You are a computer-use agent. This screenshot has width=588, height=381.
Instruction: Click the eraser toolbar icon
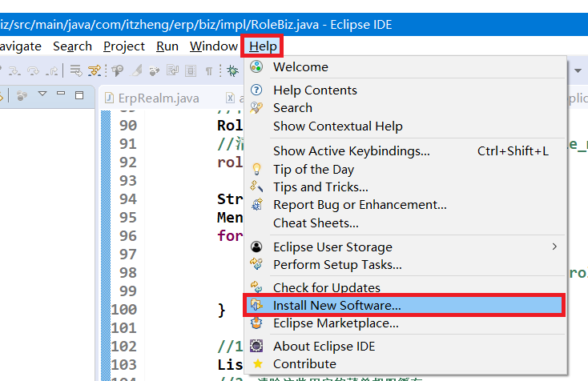(136, 70)
